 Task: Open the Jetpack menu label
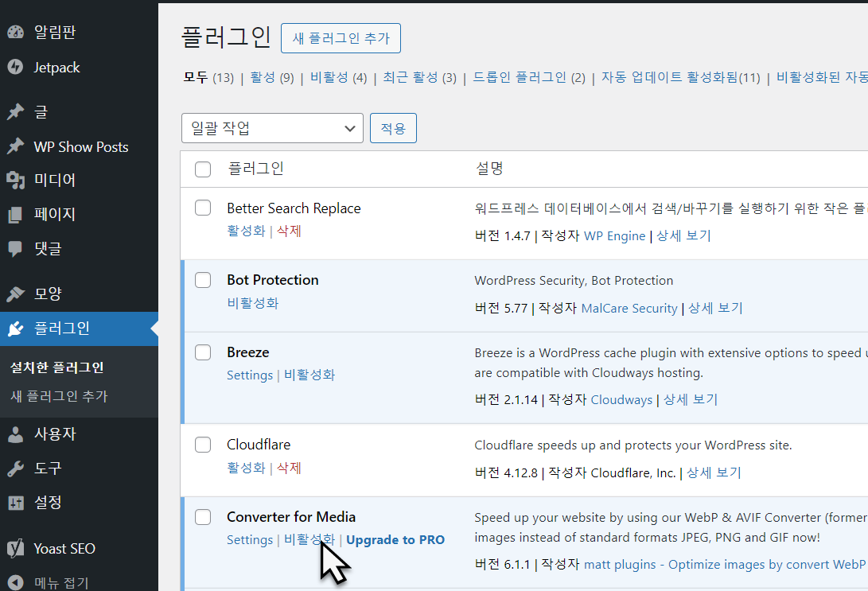(56, 68)
